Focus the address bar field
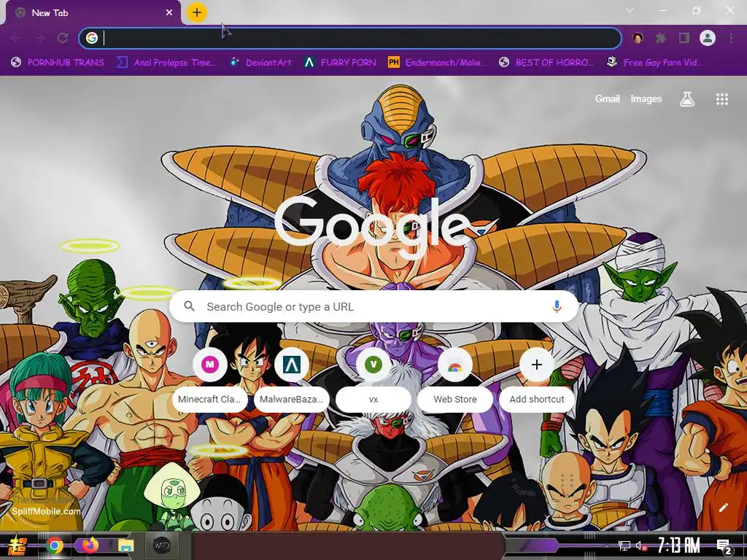 (x=350, y=38)
